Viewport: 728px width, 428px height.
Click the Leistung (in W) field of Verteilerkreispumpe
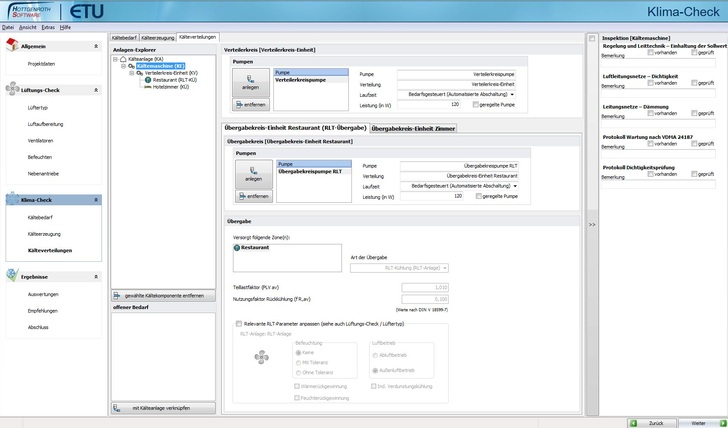point(430,104)
